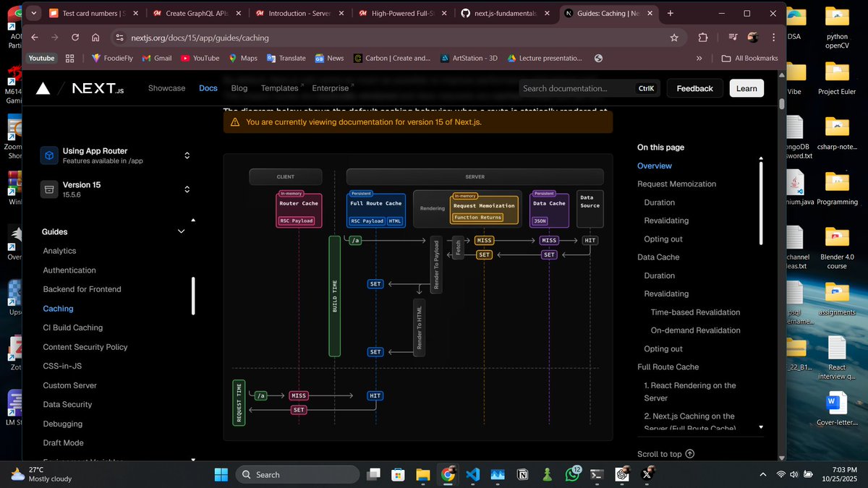Open the ChatGPT app in the taskbar
The width and height of the screenshot is (868, 488).
[621, 475]
